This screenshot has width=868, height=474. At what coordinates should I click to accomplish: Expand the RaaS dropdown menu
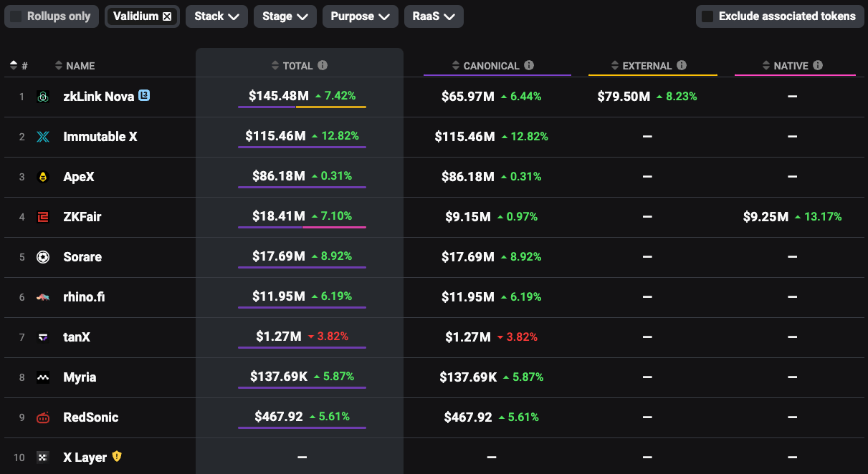pos(433,16)
